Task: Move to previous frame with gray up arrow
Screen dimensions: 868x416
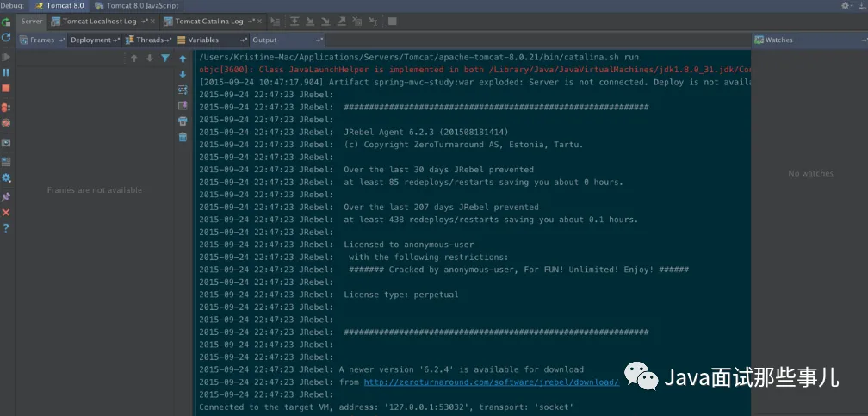Action: click(134, 59)
